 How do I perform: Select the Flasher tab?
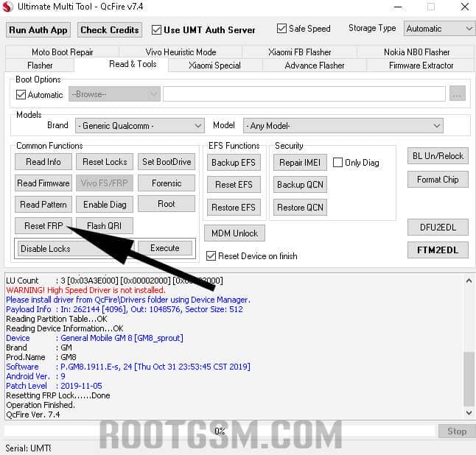tap(40, 66)
